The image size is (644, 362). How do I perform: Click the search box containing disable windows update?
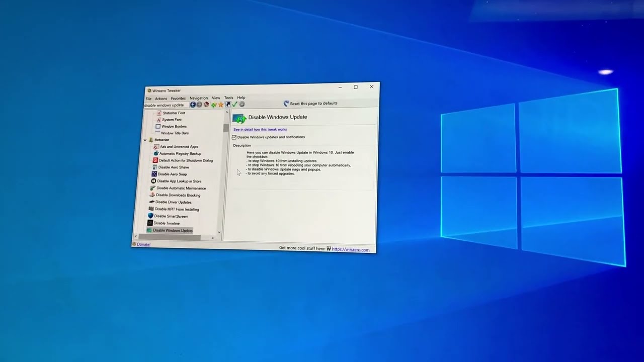tap(167, 105)
